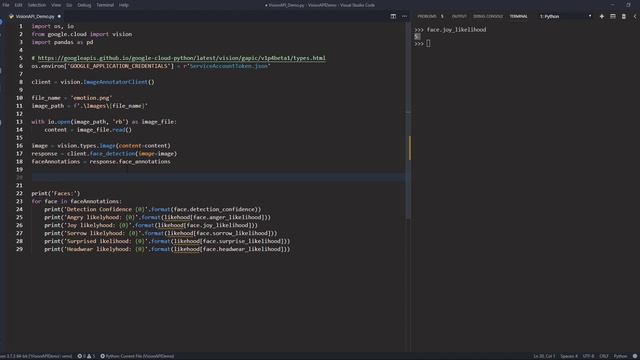Switch to the Terminal panel tab
640x360 pixels.
(x=518, y=16)
